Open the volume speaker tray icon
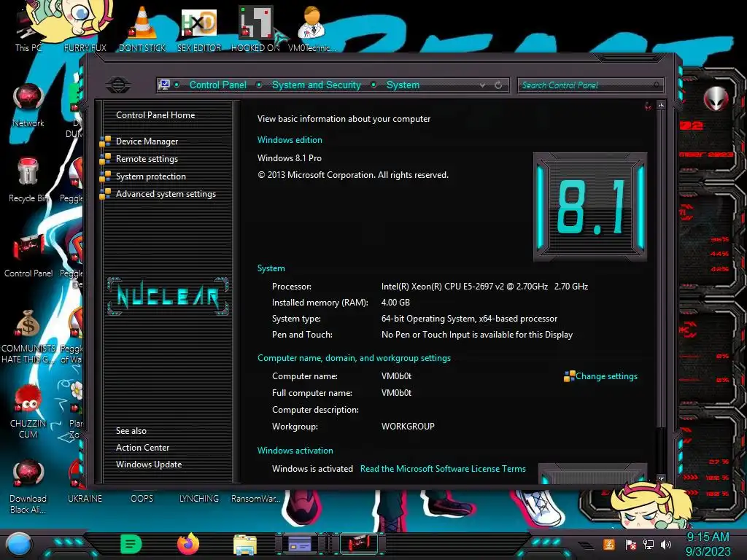Image resolution: width=747 pixels, height=560 pixels. coord(666,544)
